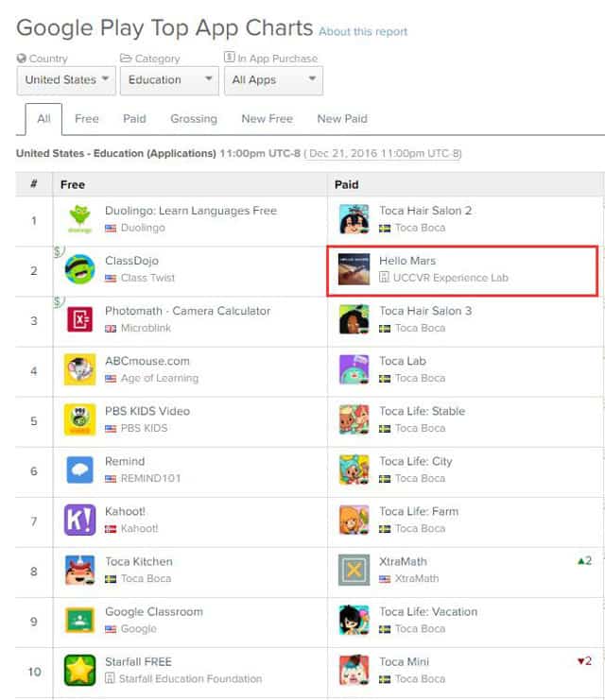Click the # rank column header

click(34, 184)
